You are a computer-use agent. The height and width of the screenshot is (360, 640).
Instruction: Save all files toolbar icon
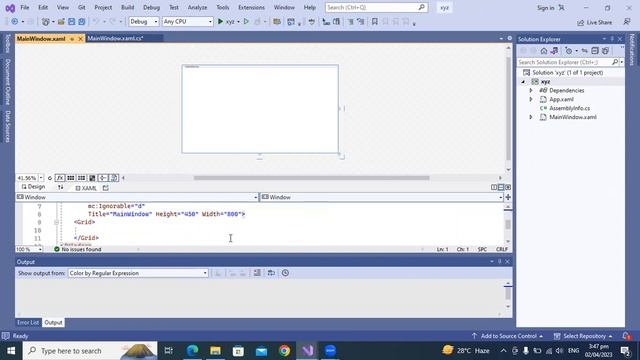pos(82,22)
